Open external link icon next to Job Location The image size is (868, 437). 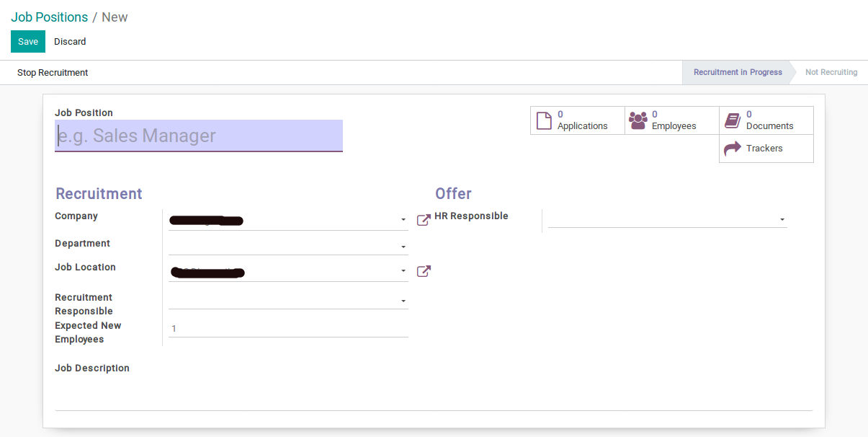(424, 271)
